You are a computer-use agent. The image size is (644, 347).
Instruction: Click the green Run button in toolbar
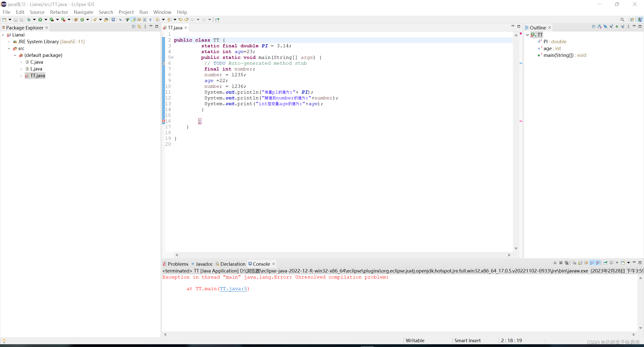coord(40,20)
